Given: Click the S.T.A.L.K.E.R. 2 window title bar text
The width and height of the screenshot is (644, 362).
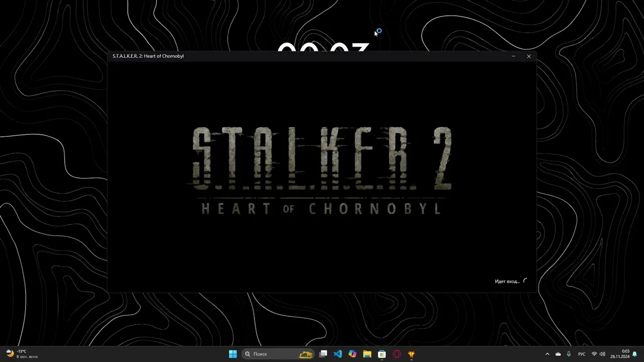Looking at the screenshot, I should point(148,56).
